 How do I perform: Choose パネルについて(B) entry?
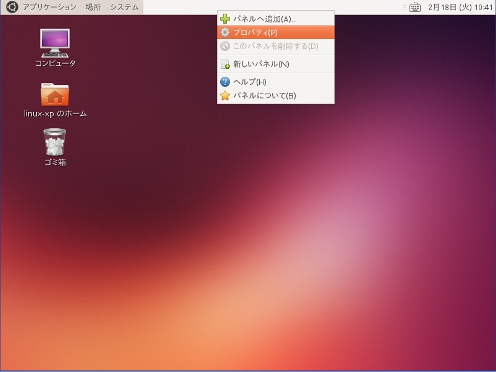[276, 96]
